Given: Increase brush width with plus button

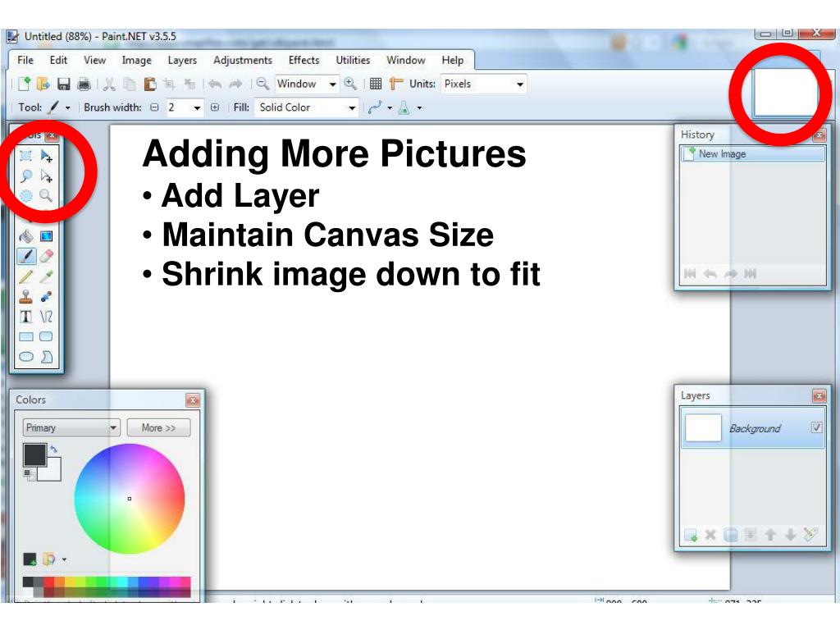Looking at the screenshot, I should [x=215, y=107].
